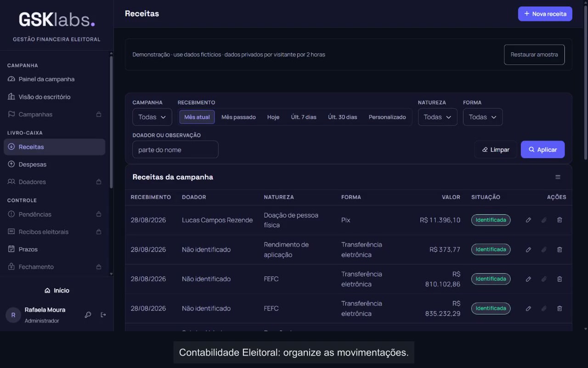588x368 pixels.
Task: Click the lock icon beside Recibos eleitorais
Action: 99,231
